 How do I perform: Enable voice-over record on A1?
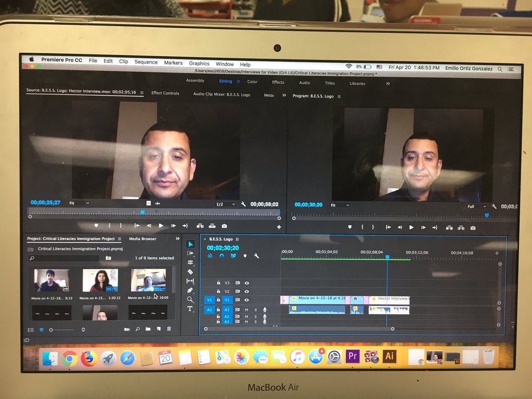[265, 310]
